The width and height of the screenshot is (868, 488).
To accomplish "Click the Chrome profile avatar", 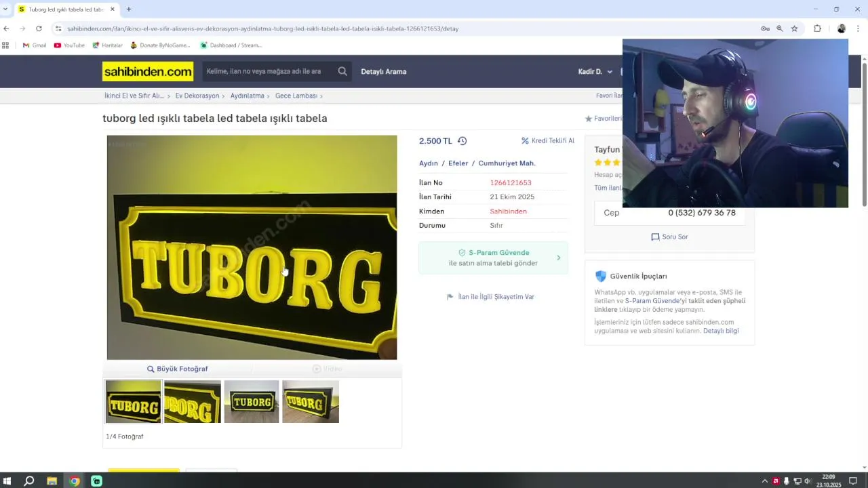I will (x=842, y=28).
